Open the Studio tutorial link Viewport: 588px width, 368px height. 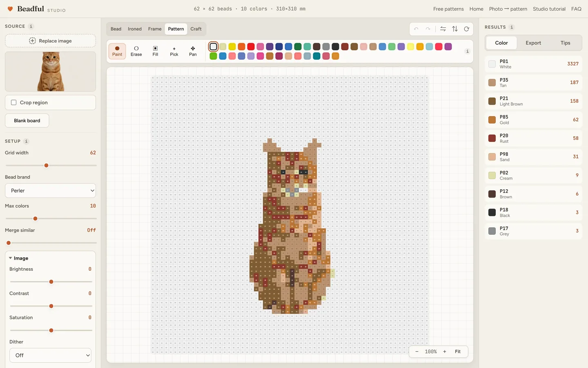pyautogui.click(x=549, y=9)
